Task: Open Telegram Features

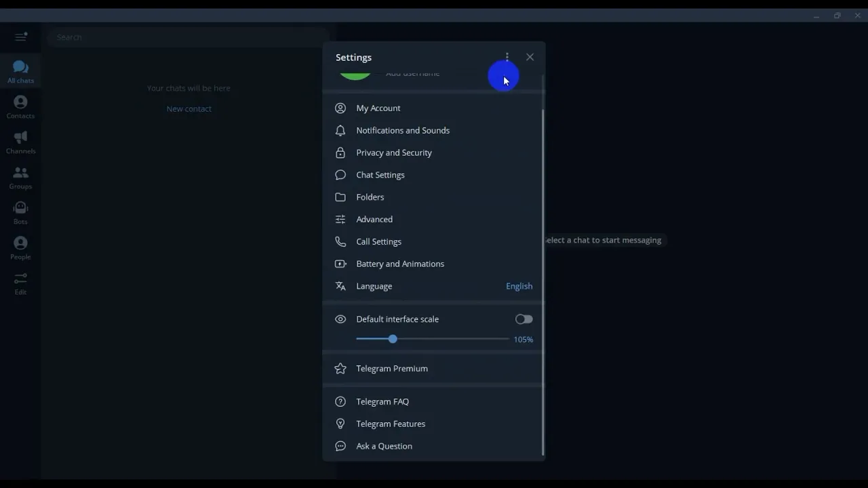Action: 433,424
